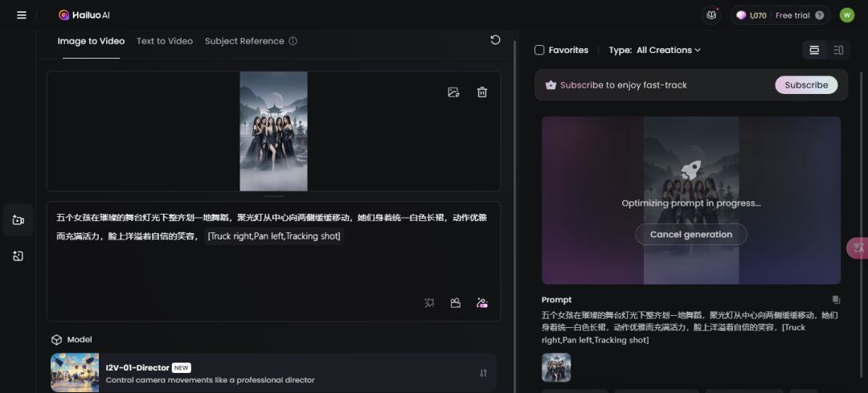Switch to the single-column list view
868x393 pixels.
pyautogui.click(x=814, y=50)
